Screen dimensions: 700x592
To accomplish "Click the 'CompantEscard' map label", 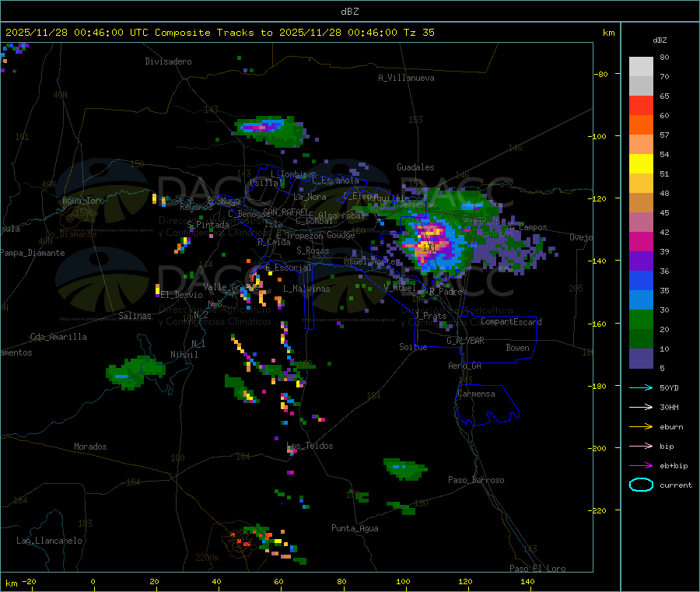I will tap(511, 322).
